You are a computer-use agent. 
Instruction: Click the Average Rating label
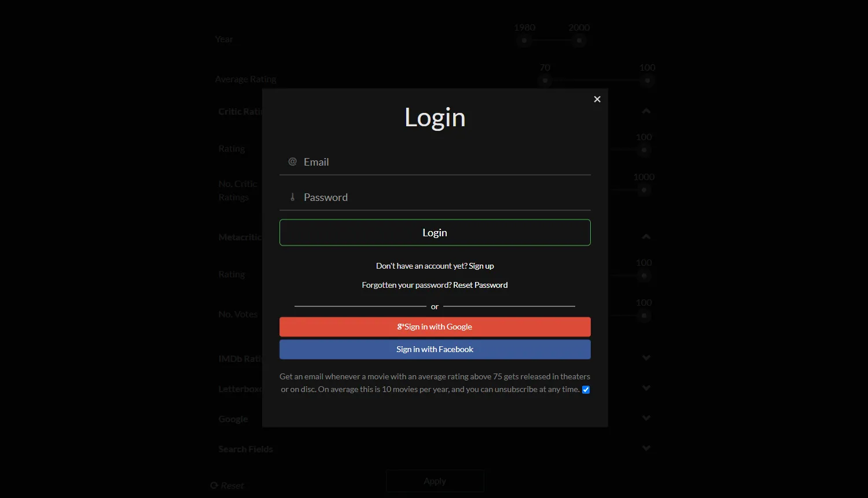pos(246,79)
